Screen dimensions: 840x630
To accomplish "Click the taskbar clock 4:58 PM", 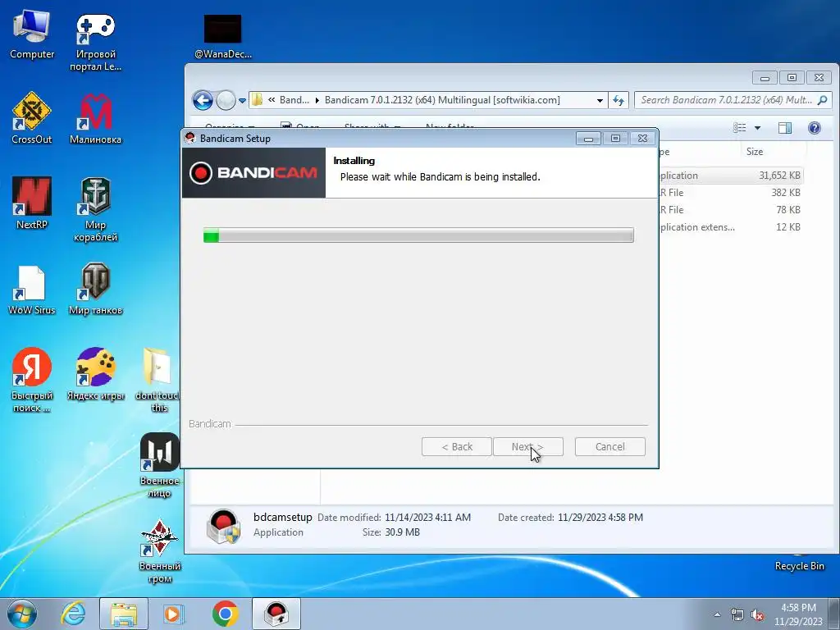I will coord(797,614).
